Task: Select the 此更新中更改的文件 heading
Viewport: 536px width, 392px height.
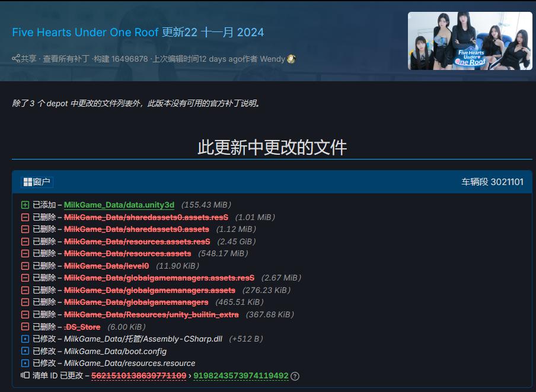Action: pyautogui.click(x=272, y=148)
